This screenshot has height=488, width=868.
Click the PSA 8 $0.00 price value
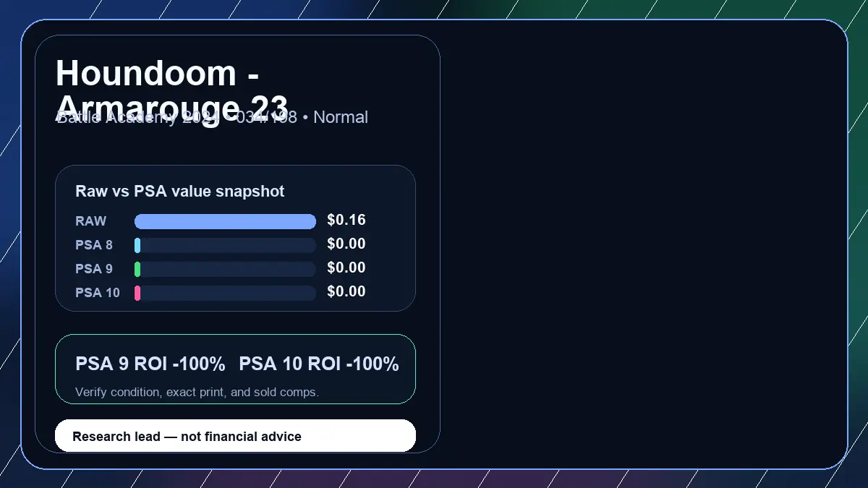point(346,244)
